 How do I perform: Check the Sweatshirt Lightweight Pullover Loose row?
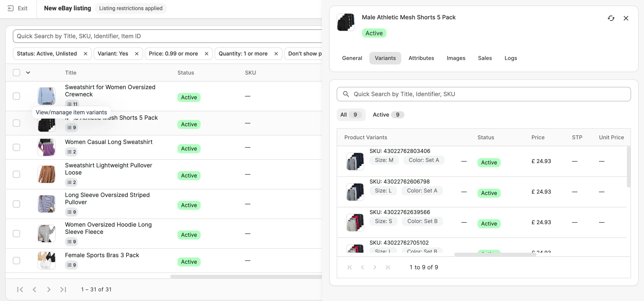[16, 174]
